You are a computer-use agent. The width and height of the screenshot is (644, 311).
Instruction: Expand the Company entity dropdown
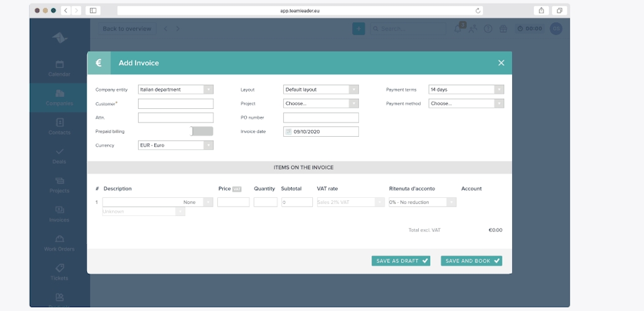pyautogui.click(x=175, y=90)
